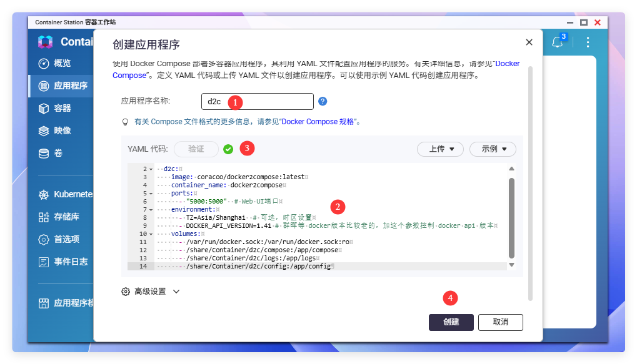Screen dimensions: 637x364
Task: Click the blue help question mark icon
Action: [x=323, y=101]
